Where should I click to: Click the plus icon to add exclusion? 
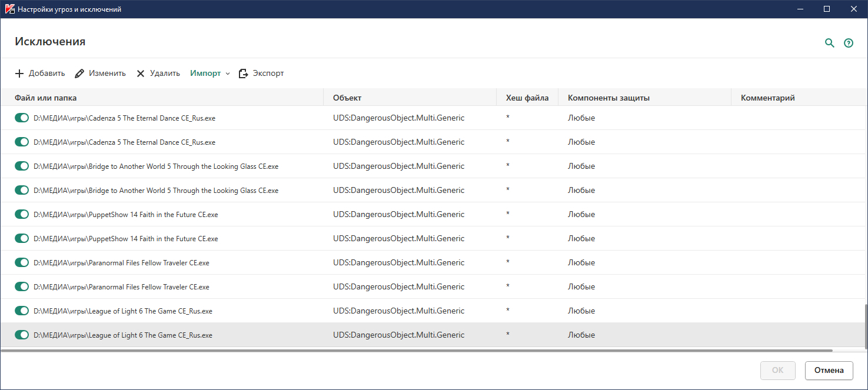pyautogui.click(x=19, y=74)
